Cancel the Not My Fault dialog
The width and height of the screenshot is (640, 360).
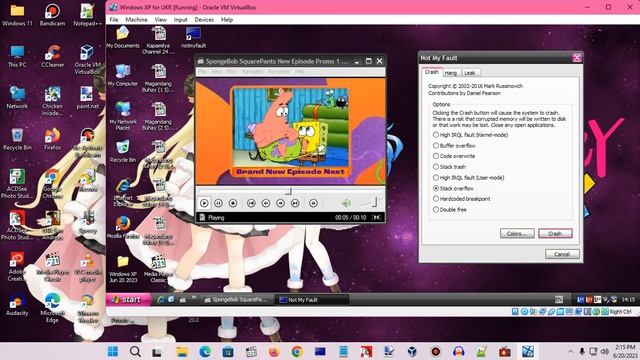[x=562, y=254]
